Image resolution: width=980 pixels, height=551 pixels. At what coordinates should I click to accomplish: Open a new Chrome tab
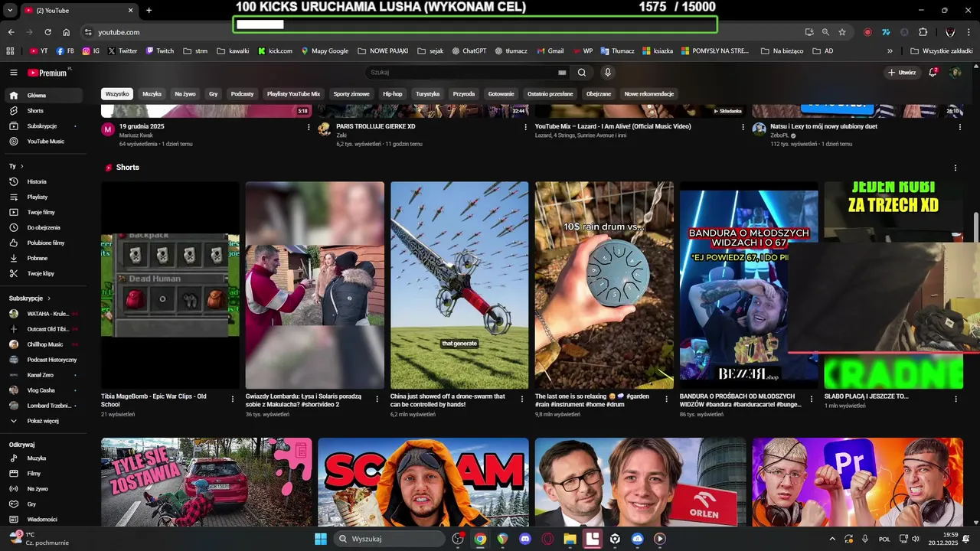149,10
